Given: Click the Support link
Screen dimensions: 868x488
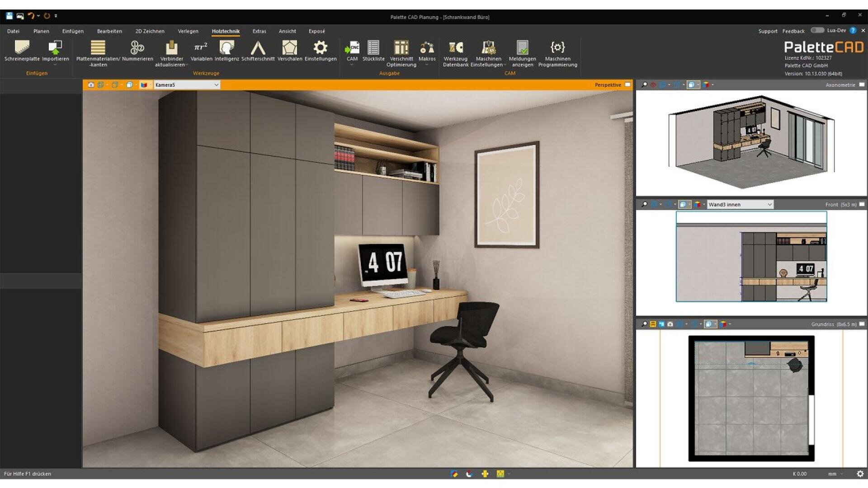Looking at the screenshot, I should (x=768, y=31).
